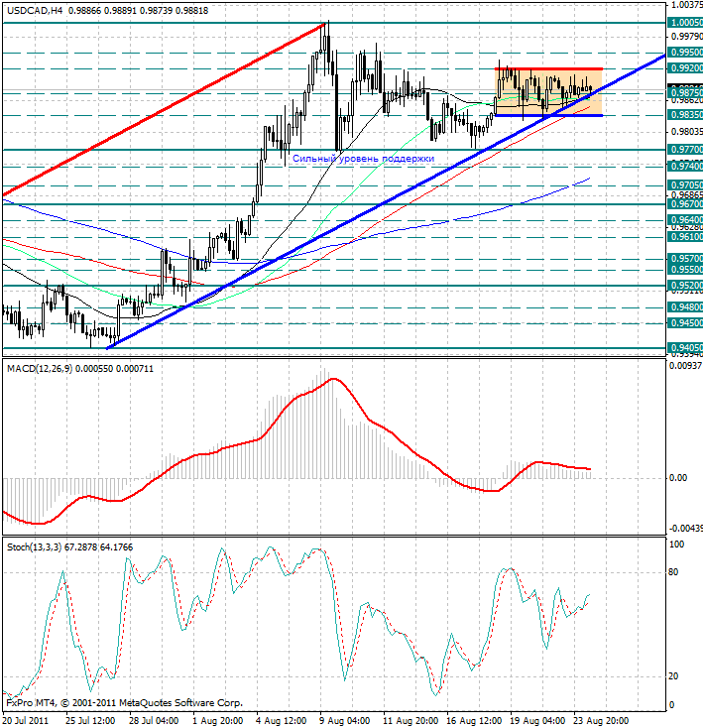Click the red MACD signal line
703x728 pixels.
[296, 451]
